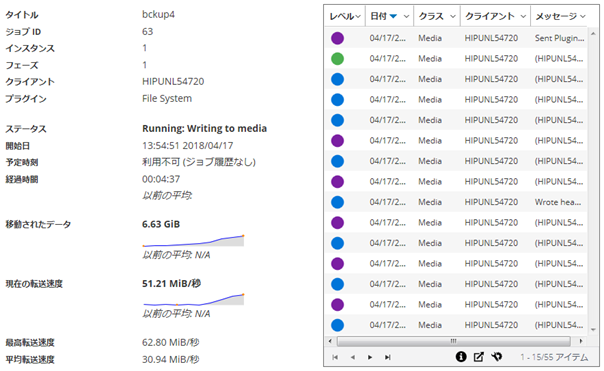Screen dimensions: 604x371
Task: Open the メッセージ column dropdown arrow
Action: [583, 16]
